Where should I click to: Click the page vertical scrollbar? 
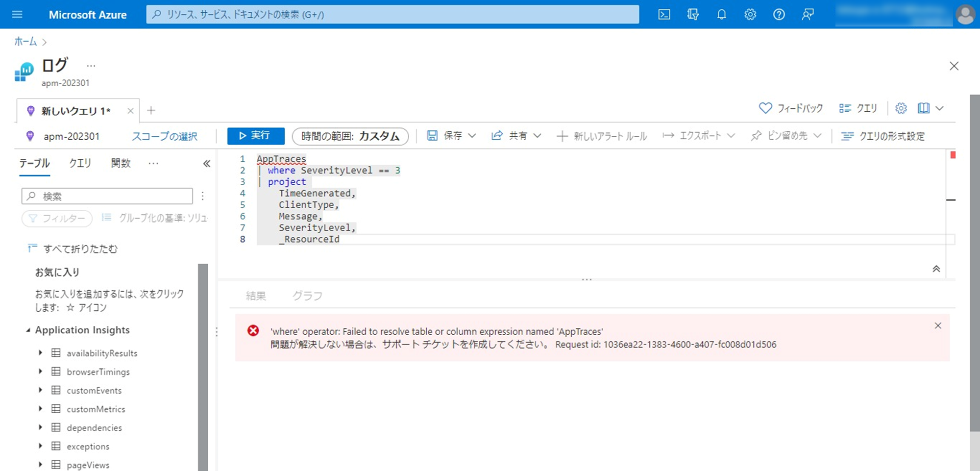tap(975, 263)
